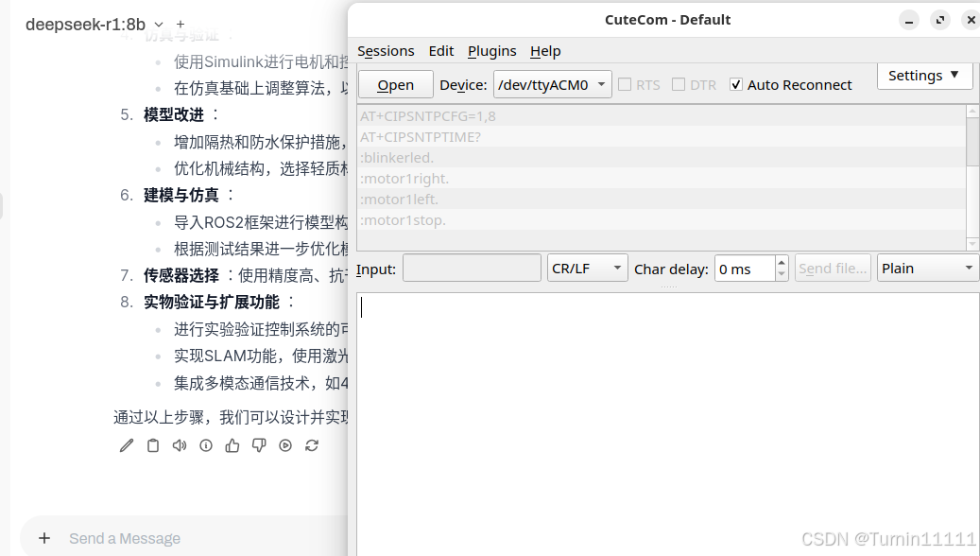Change line ending from CR/LF dropdown
This screenshot has height=556, width=980.
click(x=587, y=268)
